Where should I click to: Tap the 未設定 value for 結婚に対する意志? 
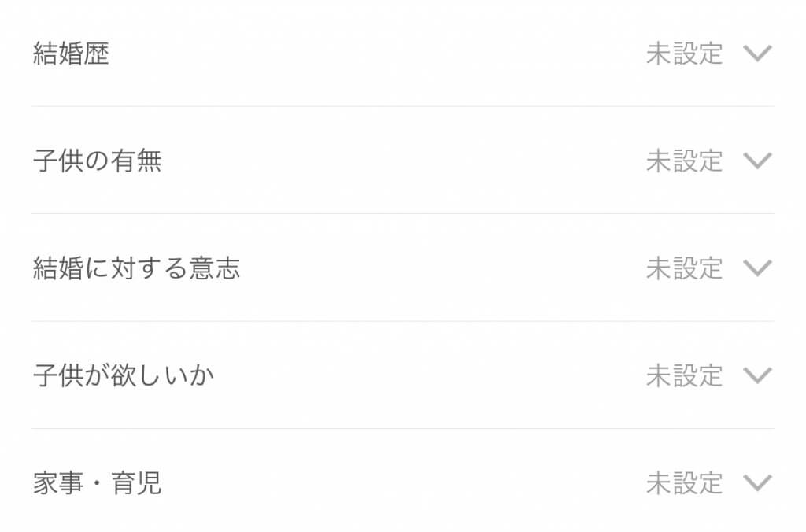coord(684,268)
